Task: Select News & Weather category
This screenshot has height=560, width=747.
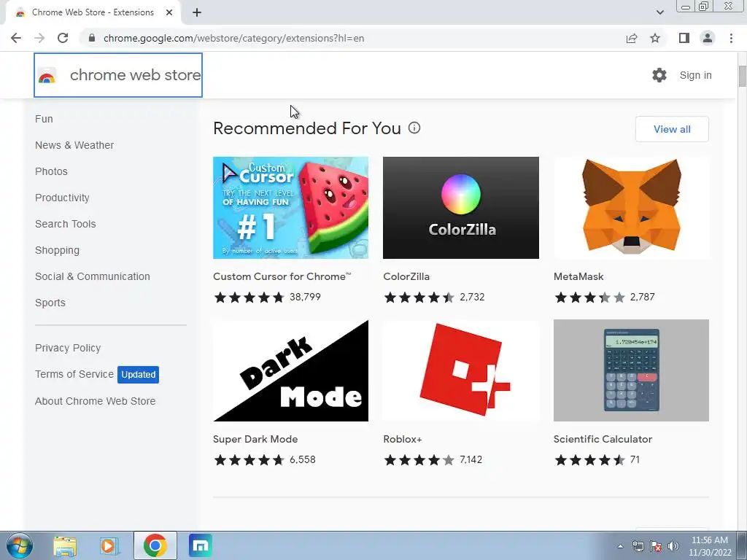Action: (74, 145)
